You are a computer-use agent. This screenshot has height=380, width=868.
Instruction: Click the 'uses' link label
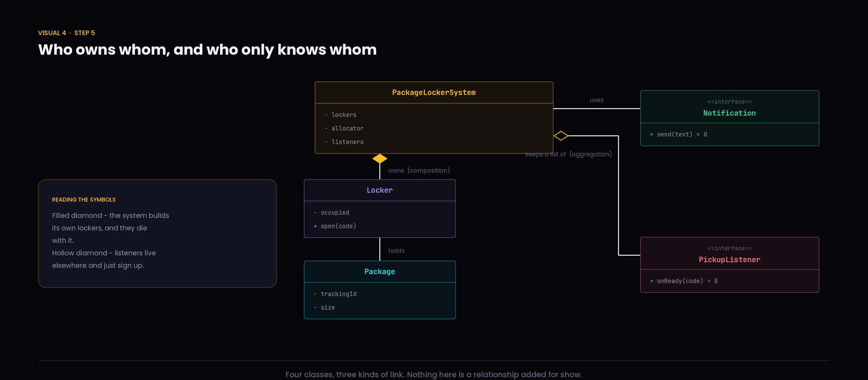pos(597,100)
